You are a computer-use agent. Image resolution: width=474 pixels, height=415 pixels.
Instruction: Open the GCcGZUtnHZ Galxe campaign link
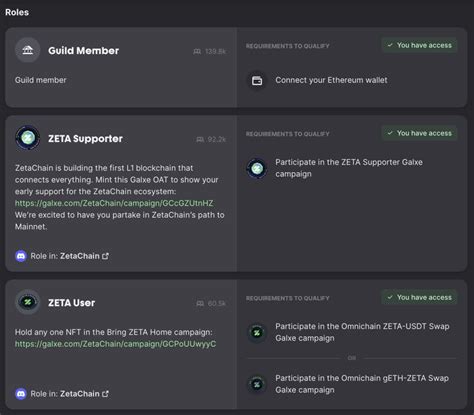click(114, 203)
